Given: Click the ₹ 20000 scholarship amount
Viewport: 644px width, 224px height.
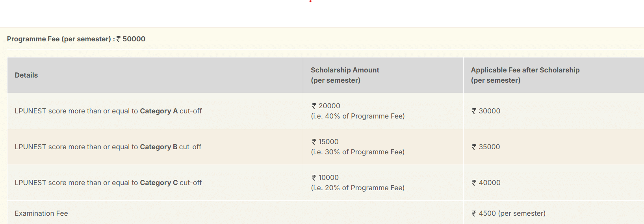Looking at the screenshot, I should tap(326, 106).
